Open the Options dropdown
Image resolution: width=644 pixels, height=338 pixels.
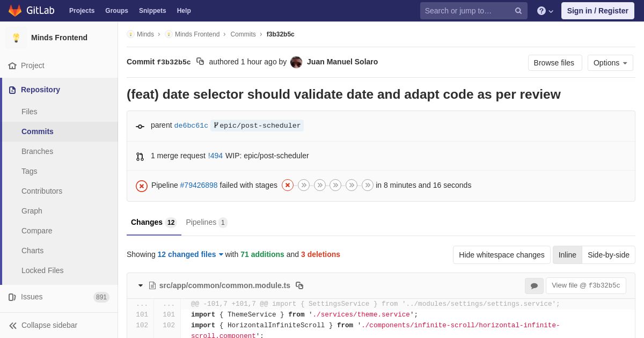click(x=610, y=63)
